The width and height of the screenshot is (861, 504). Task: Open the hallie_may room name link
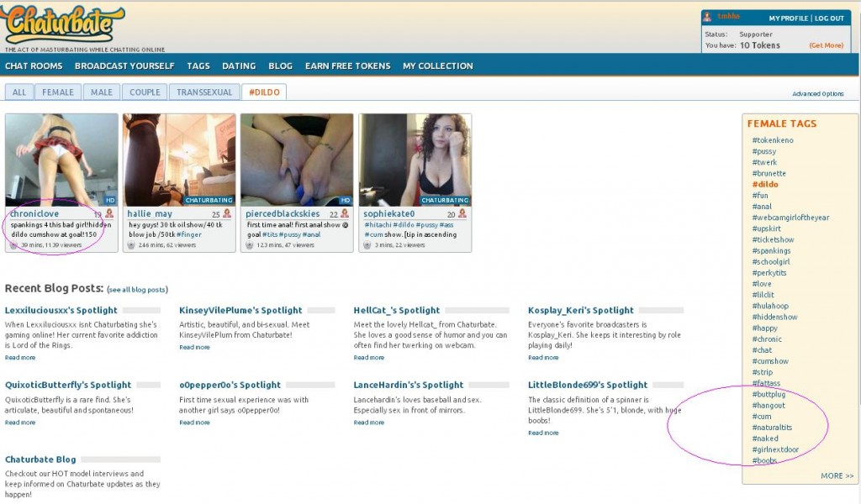150,214
